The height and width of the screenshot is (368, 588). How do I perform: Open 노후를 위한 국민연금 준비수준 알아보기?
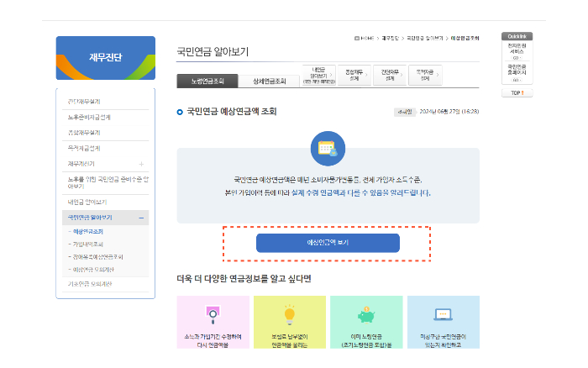pos(108,182)
